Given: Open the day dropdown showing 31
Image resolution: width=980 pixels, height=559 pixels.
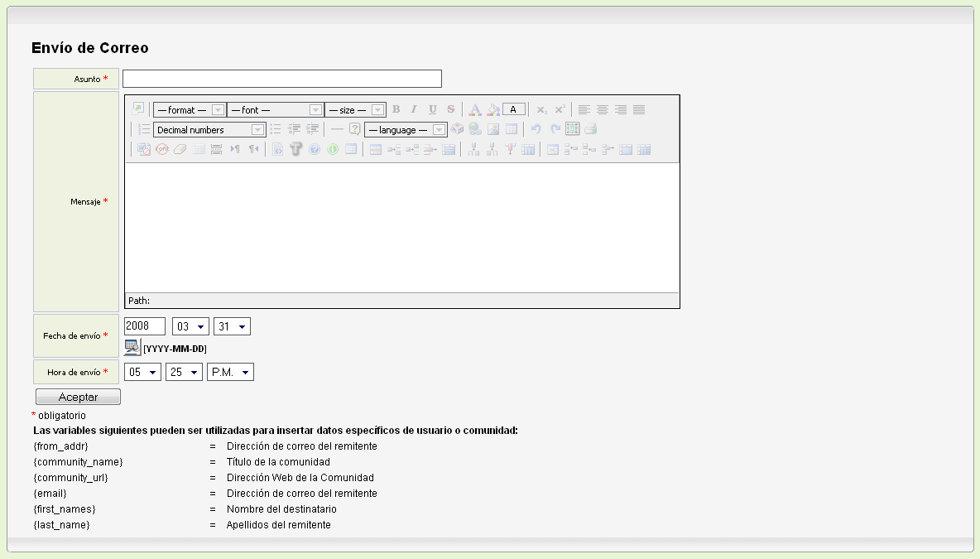Looking at the screenshot, I should 232,326.
